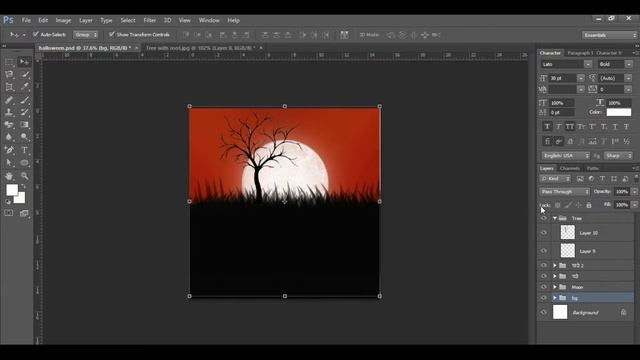The width and height of the screenshot is (640, 360).
Task: Toggle All Caps style button
Action: point(570,127)
